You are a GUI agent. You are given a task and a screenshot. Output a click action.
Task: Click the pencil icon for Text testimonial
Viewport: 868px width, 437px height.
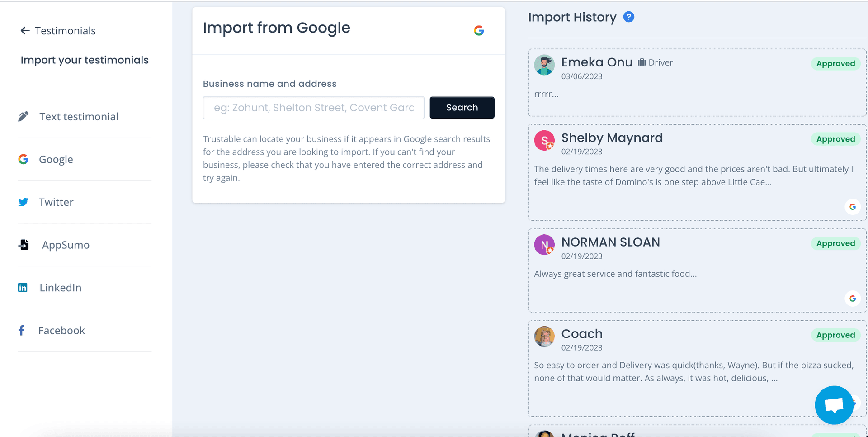(24, 117)
